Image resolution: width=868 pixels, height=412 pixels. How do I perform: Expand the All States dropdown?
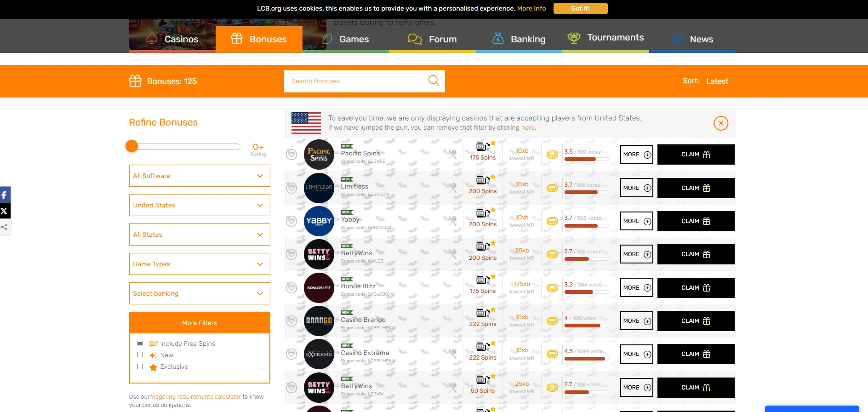point(200,235)
